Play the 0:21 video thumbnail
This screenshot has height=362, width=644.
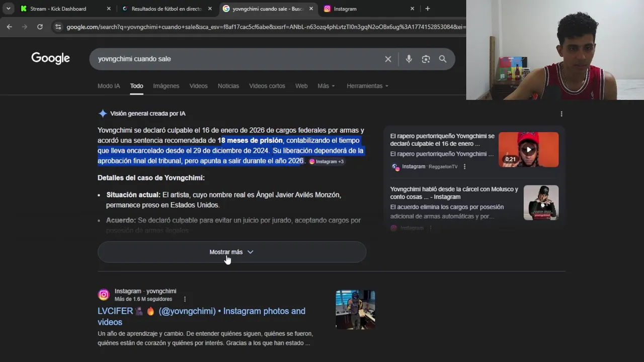click(528, 149)
